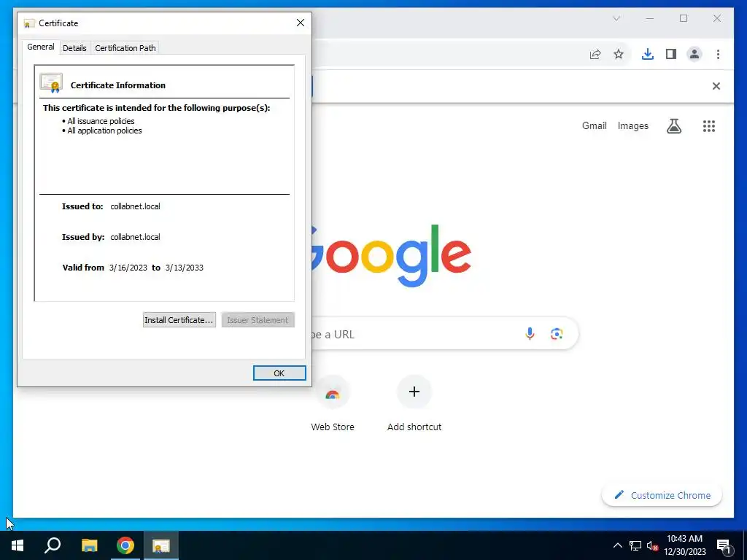Open taskbar search magnifier
Image resolution: width=747 pixels, height=560 pixels.
tap(53, 545)
